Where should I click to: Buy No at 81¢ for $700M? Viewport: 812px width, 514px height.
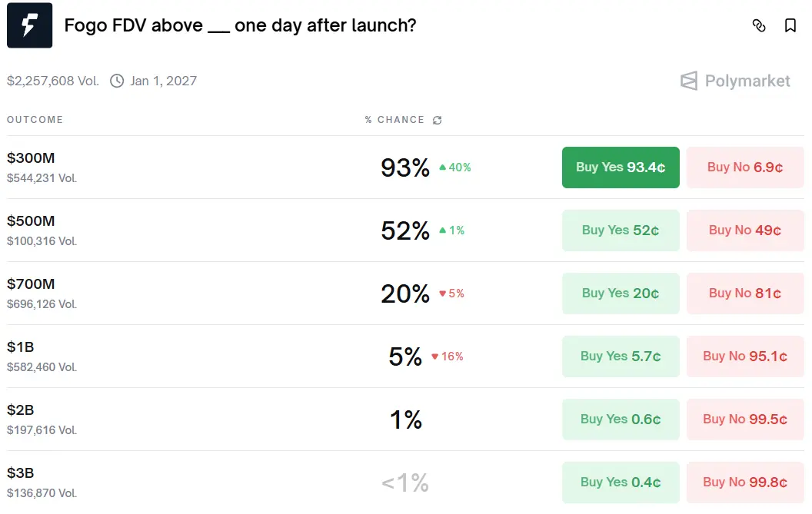tap(745, 293)
